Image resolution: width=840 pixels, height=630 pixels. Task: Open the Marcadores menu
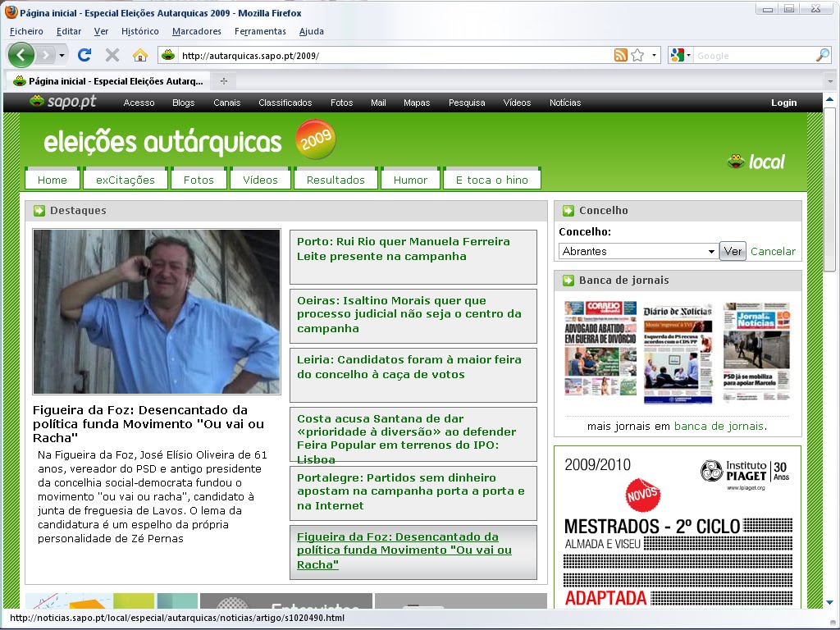[197, 31]
